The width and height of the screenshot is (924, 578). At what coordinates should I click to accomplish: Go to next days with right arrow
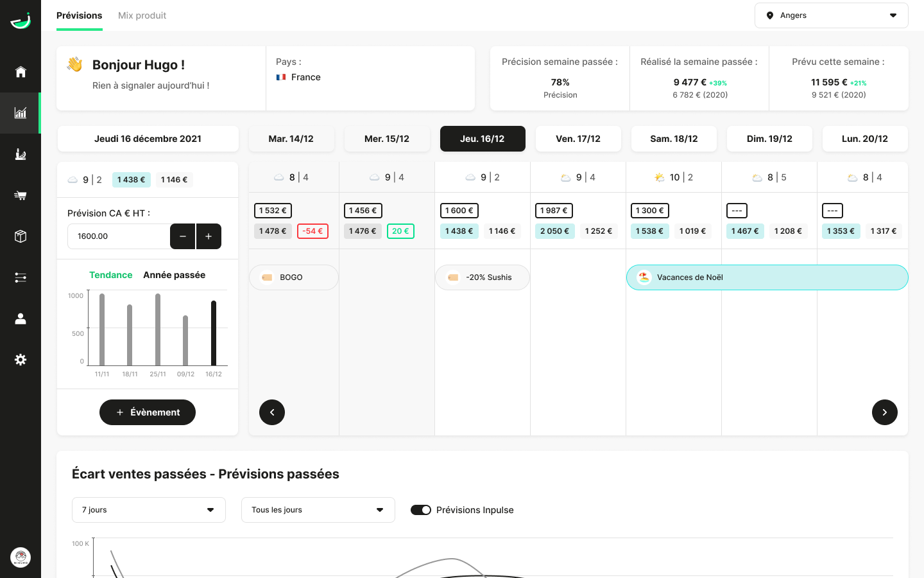click(884, 412)
